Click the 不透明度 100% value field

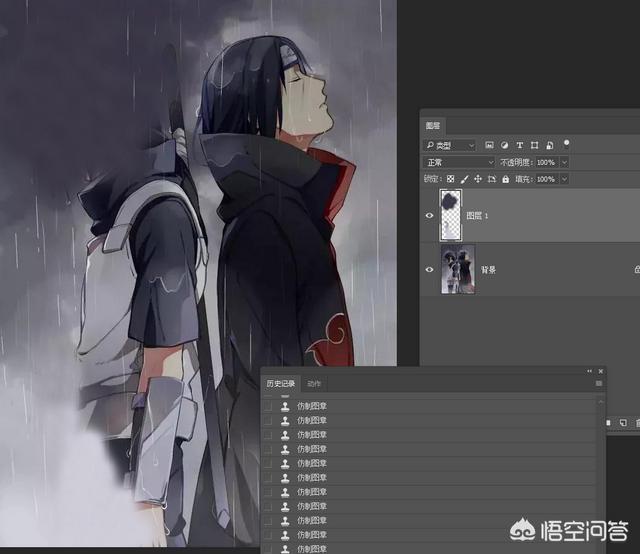547,162
